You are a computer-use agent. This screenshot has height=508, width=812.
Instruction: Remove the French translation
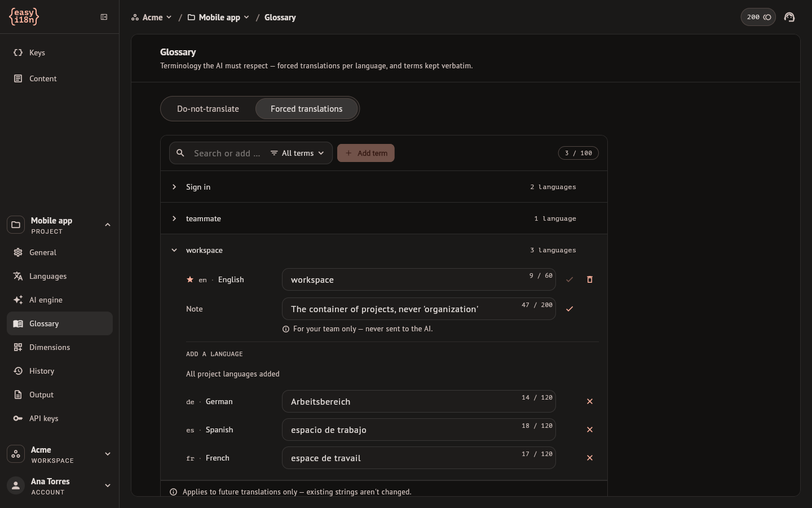coord(590,458)
